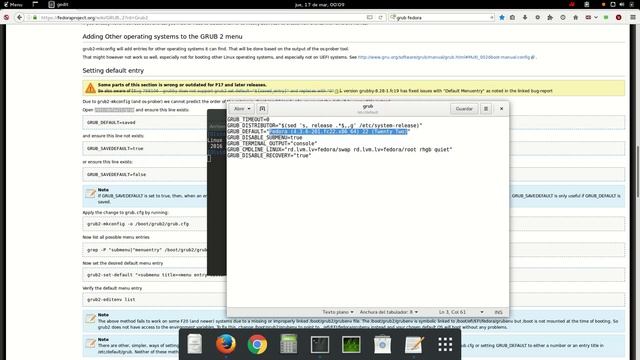Click the Setting default entry heading
This screenshot has width=640, height=360.
pyautogui.click(x=113, y=71)
